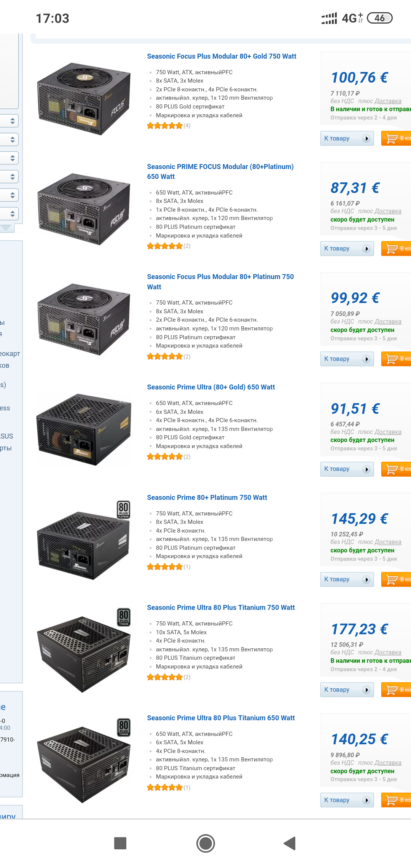Open topmost sidebar filter dropdown
The image size is (411, 868).
[9, 121]
